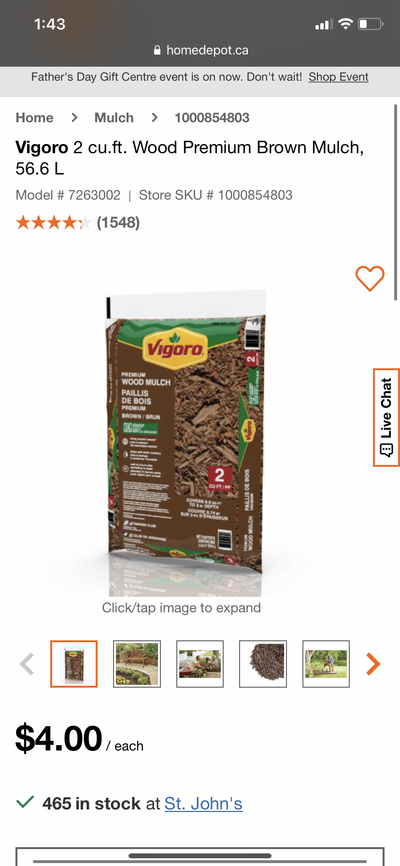View the garden bench thumbnail
The width and height of the screenshot is (400, 866).
click(x=137, y=664)
